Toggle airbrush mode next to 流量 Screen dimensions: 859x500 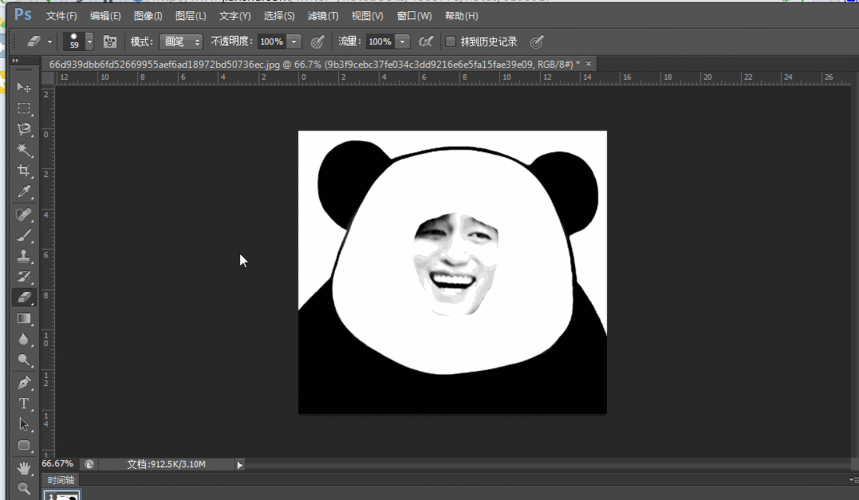click(x=426, y=42)
